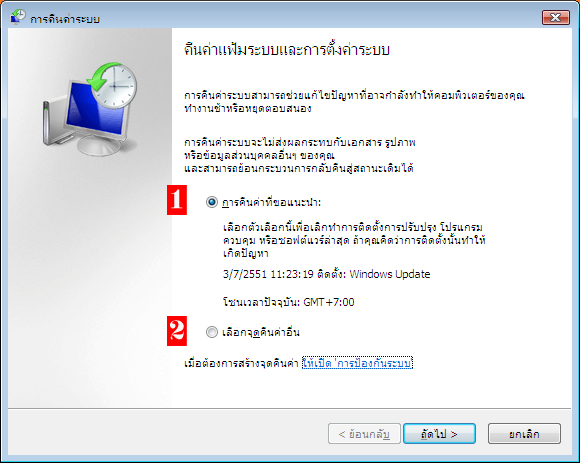This screenshot has height=463, width=580.
Task: Open the 'การป้องกันระบบ' system protection link
Action: point(357,363)
